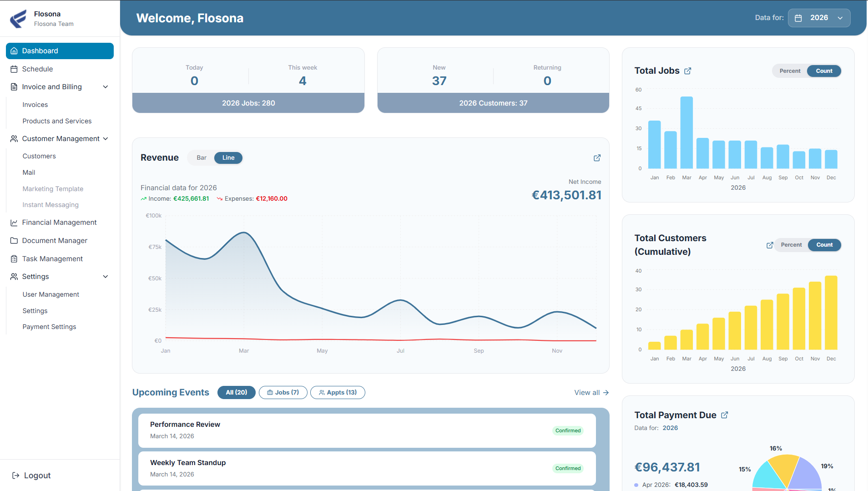
Task: Collapse the Customer Management chevron
Action: coord(106,139)
